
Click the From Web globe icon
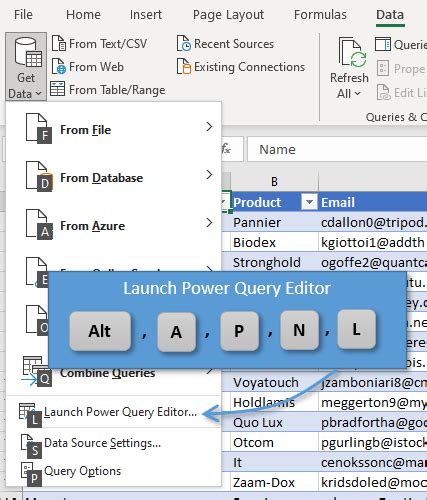[x=59, y=66]
